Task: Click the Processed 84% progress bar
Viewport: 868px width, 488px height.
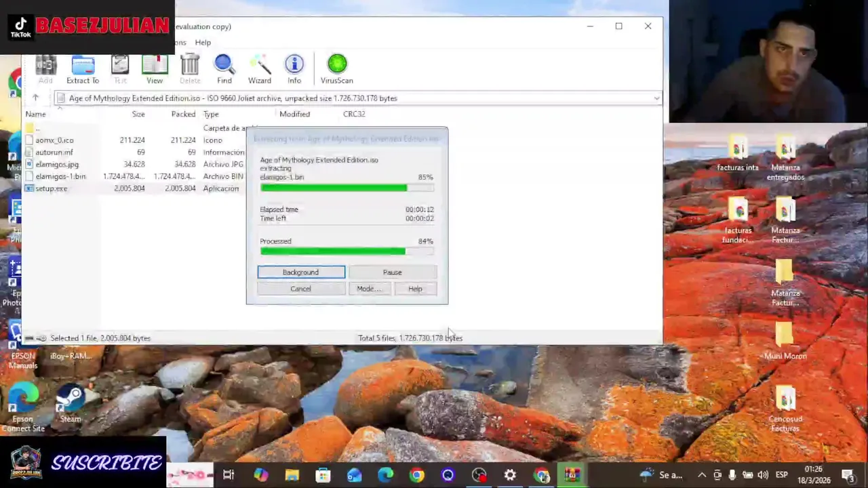Action: [x=347, y=251]
